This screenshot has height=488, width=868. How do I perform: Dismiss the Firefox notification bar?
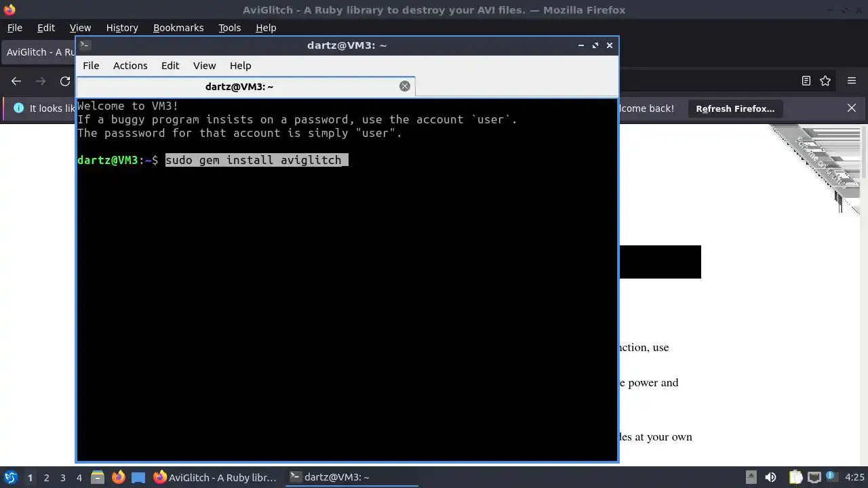pos(852,108)
